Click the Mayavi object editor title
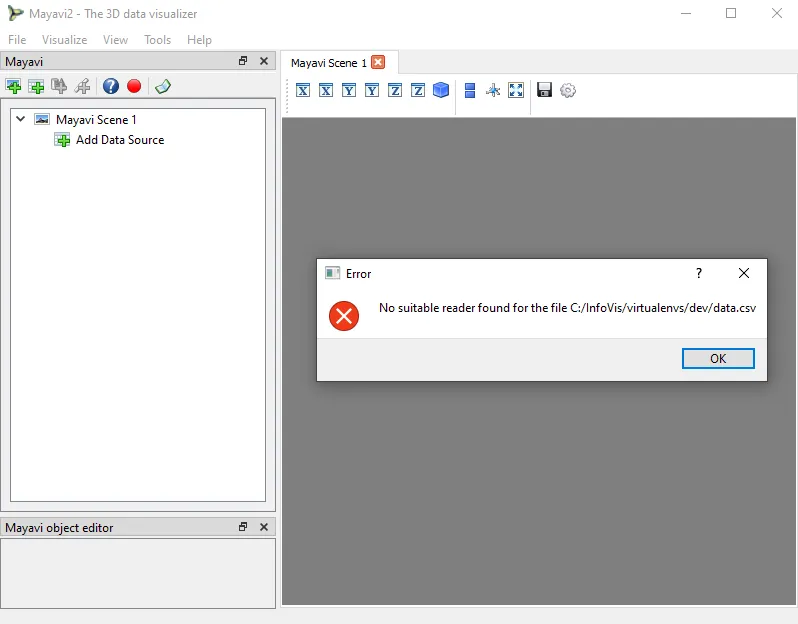The width and height of the screenshot is (798, 624). 59,528
